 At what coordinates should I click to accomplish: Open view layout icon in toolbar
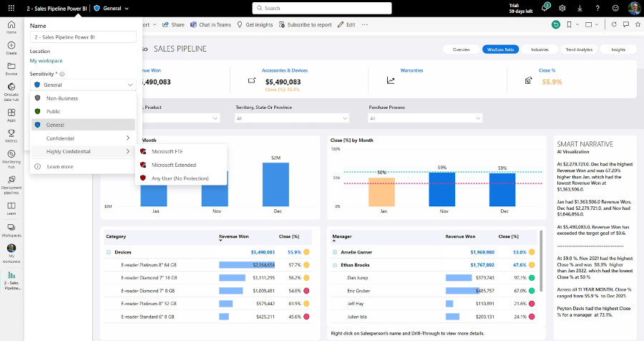(x=589, y=24)
